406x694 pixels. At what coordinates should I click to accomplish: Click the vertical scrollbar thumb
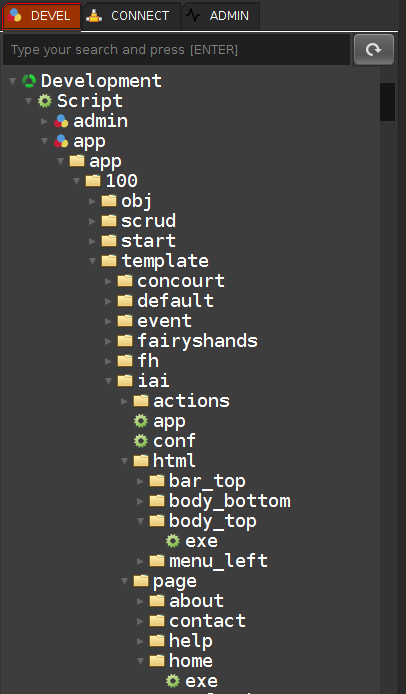coord(387,102)
